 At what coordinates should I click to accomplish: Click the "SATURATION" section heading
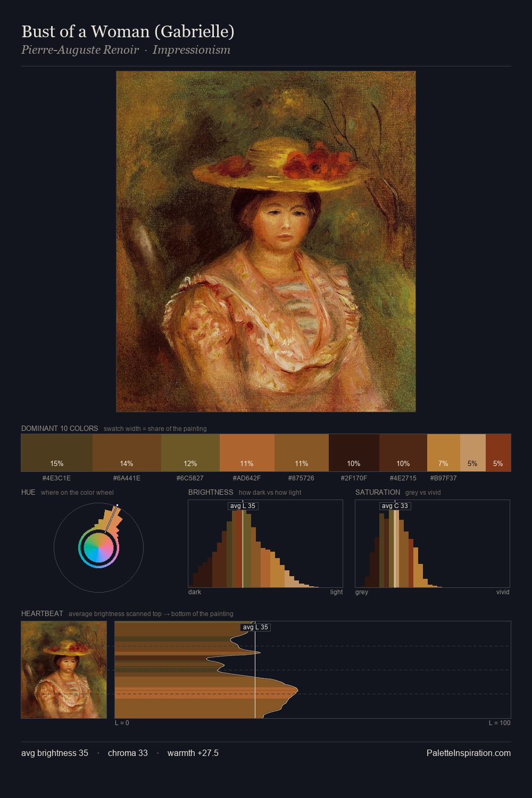coord(378,492)
